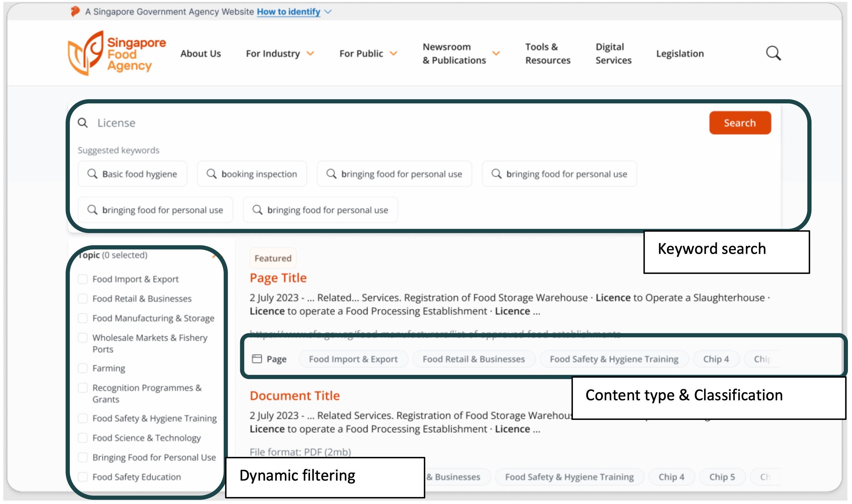The width and height of the screenshot is (852, 504).
Task: Click the Page content type icon
Action: [x=257, y=359]
